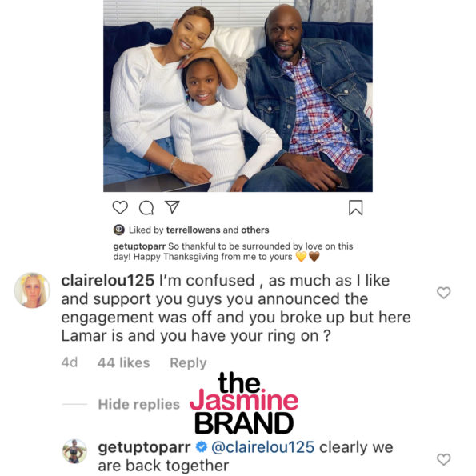Open getuptoparr's reply avatar

[74, 451]
